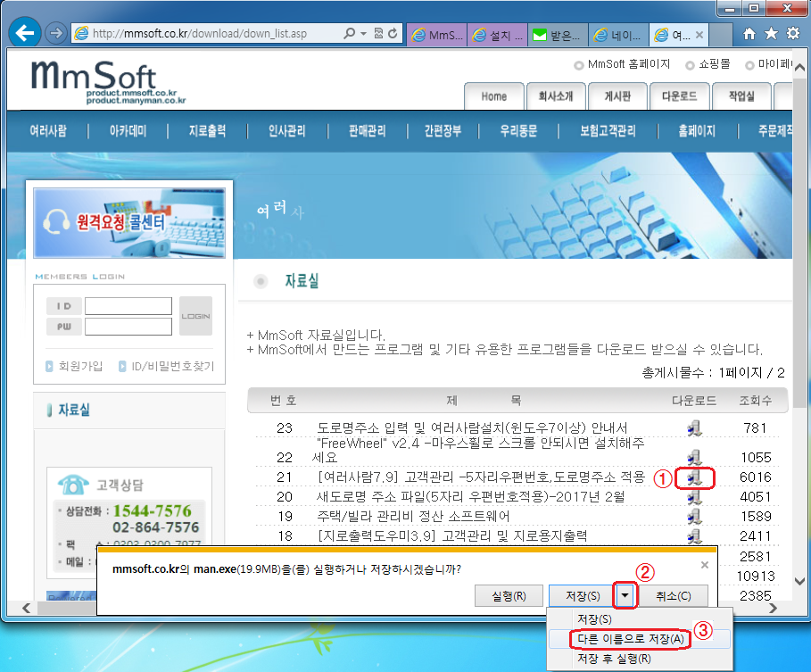The height and width of the screenshot is (672, 811).
Task: Click download icon for post 23
Action: click(695, 428)
